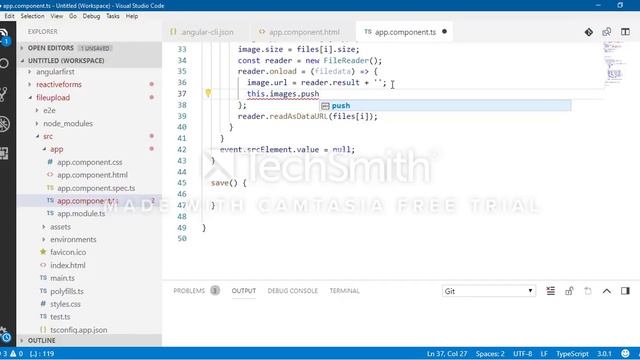The height and width of the screenshot is (360, 640).
Task: Click the editor minimap
Action: pos(614,63)
